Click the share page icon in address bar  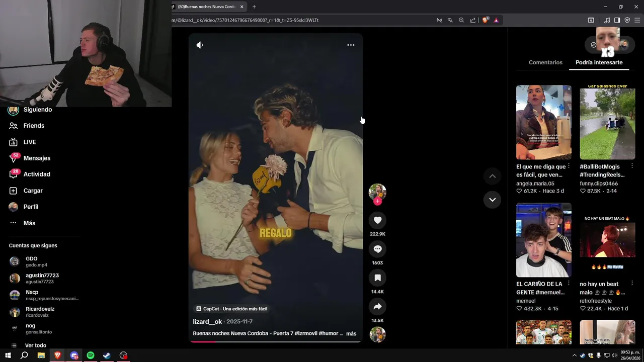[x=473, y=20]
